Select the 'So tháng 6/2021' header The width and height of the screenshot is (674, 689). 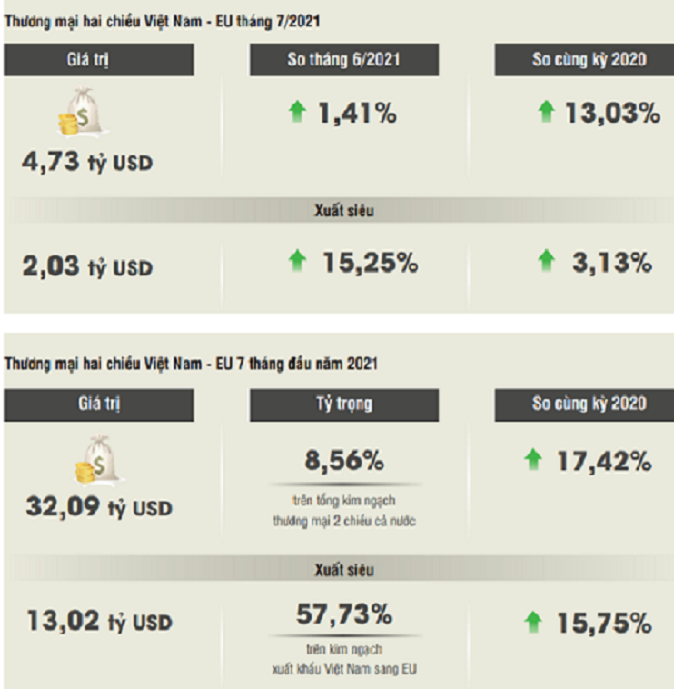[x=344, y=60]
